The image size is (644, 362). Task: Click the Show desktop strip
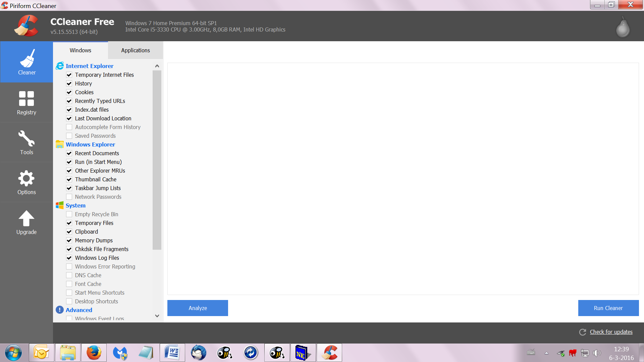click(641, 353)
